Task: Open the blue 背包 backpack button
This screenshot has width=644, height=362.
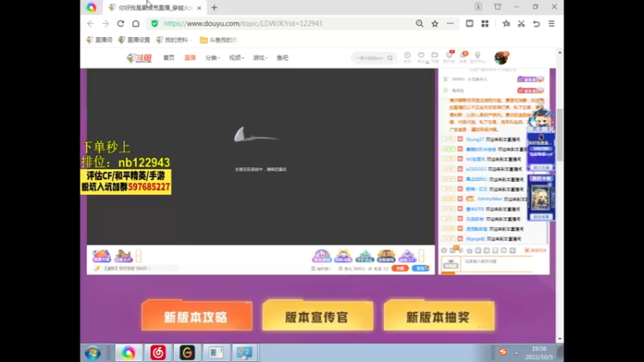Action: (x=419, y=269)
